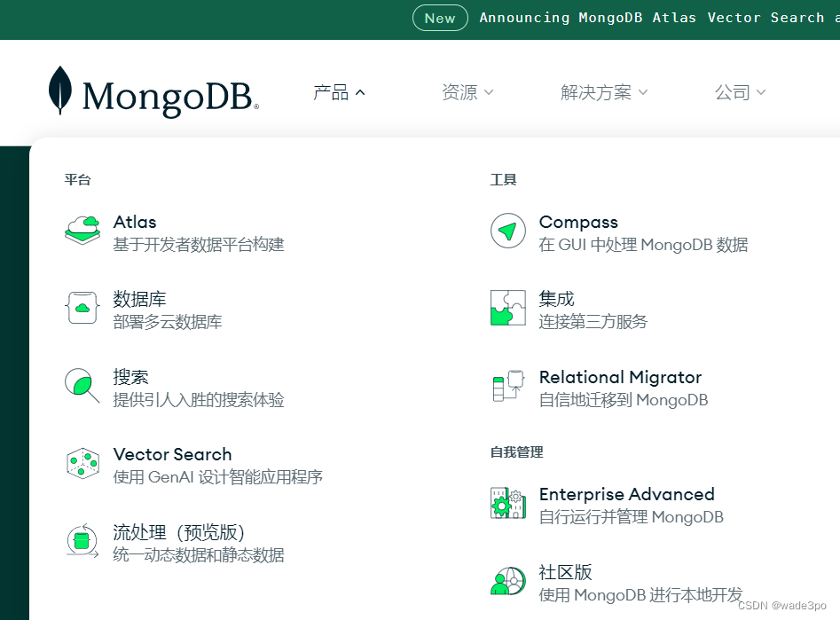
Task: Click the Vector Search cube icon
Action: pyautogui.click(x=82, y=464)
